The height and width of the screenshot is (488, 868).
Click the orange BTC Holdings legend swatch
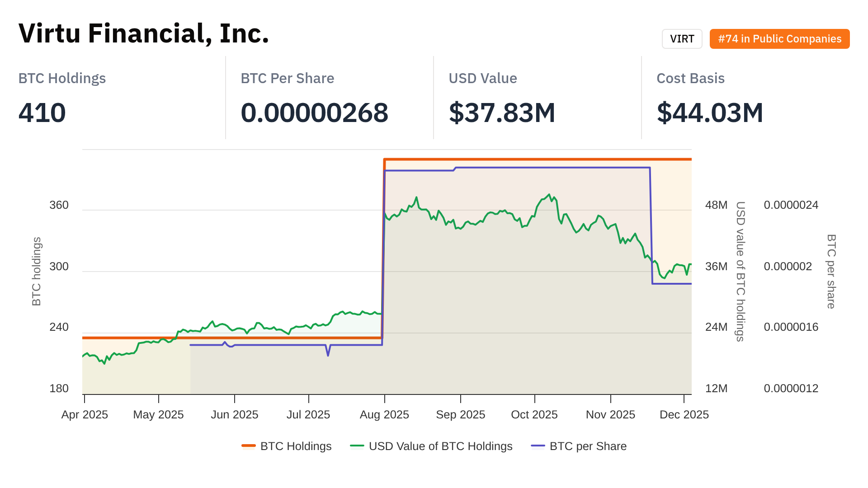(249, 446)
